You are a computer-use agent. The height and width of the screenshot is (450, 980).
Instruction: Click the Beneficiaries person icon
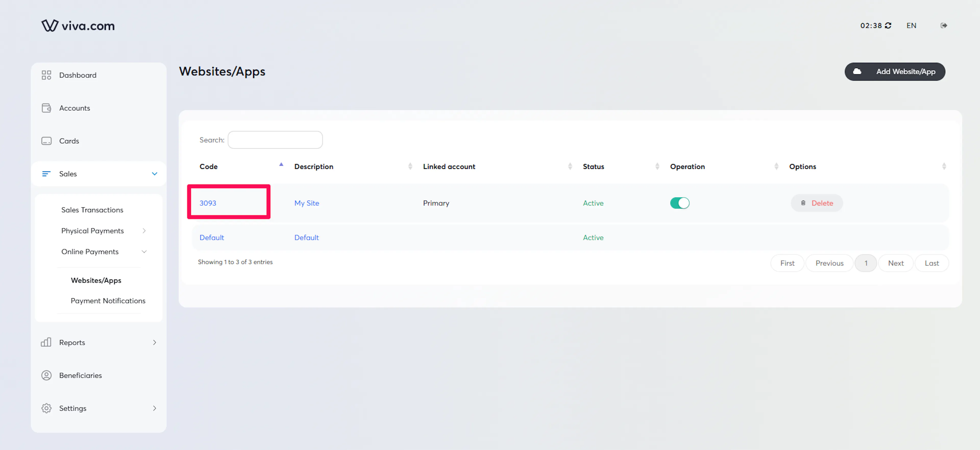[46, 376]
